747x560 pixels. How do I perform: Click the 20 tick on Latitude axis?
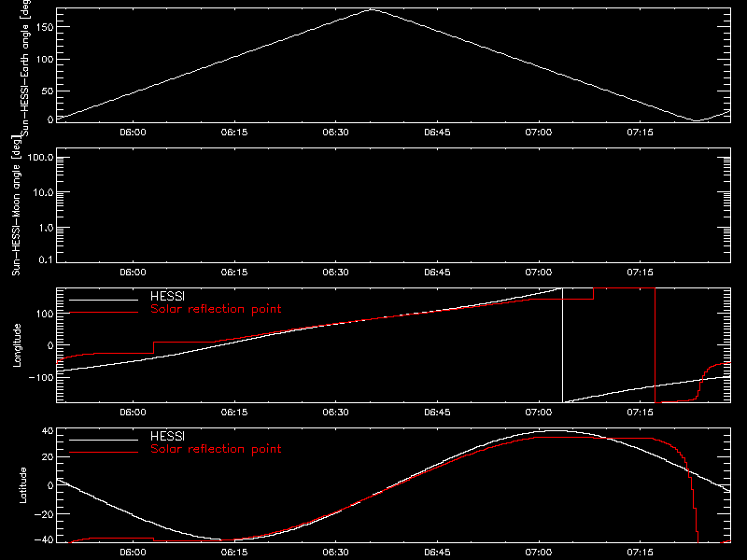tap(48, 457)
